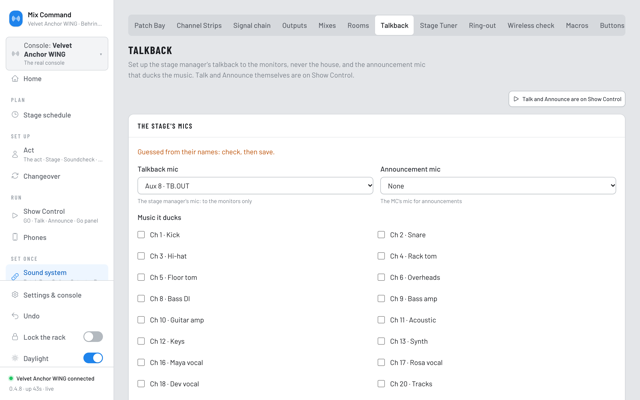Check the Ch 18 - Dev vocal box

[141, 384]
